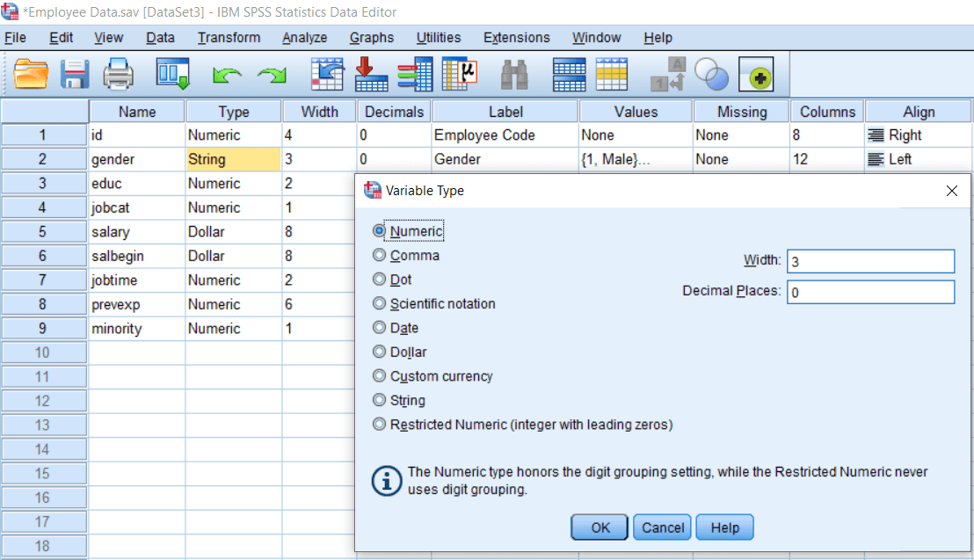
Task: Open the Graphs menu
Action: 372,38
